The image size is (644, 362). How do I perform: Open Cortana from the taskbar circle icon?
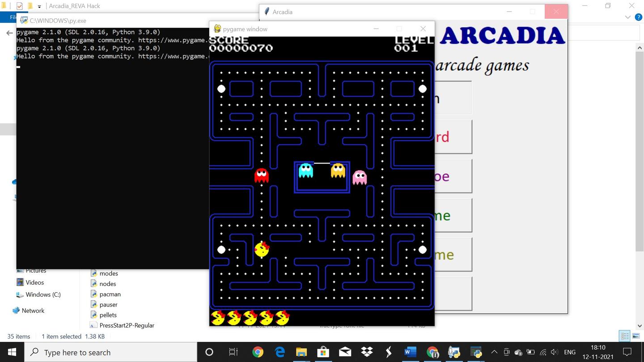[209, 352]
